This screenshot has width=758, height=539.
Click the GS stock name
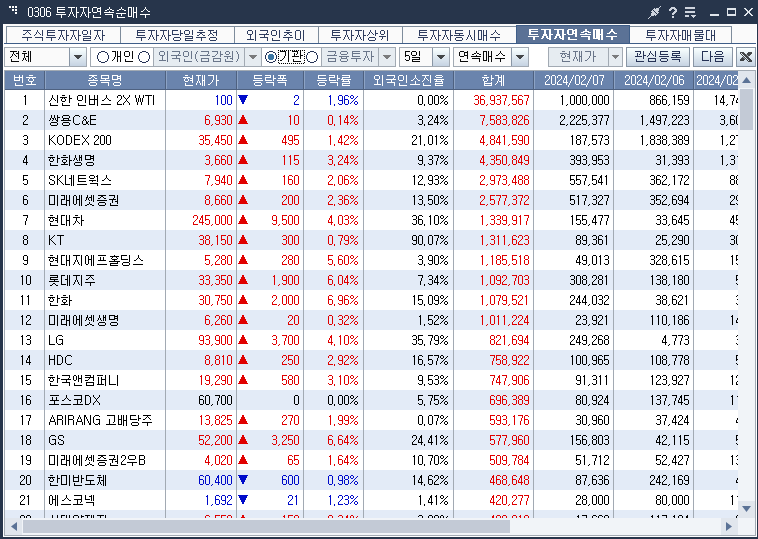pos(57,441)
